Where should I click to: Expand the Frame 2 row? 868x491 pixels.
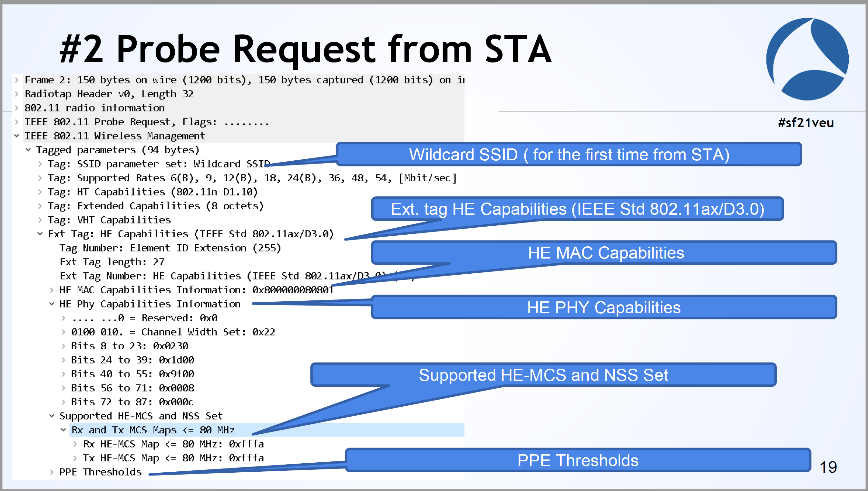click(x=17, y=80)
